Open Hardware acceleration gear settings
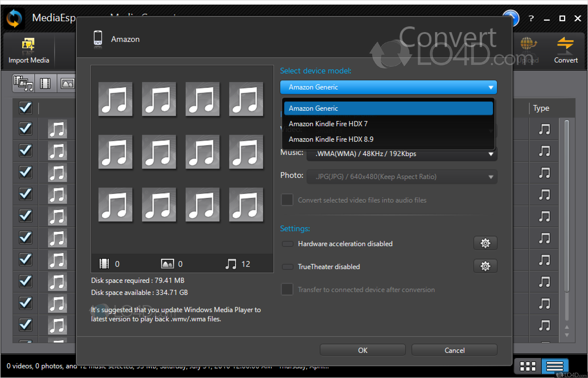 [x=485, y=243]
